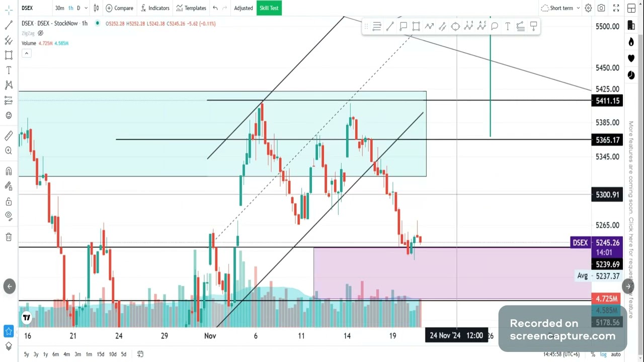Select trend line in floating toolbar
Viewport: 644px width, 362px height.
[x=390, y=27]
